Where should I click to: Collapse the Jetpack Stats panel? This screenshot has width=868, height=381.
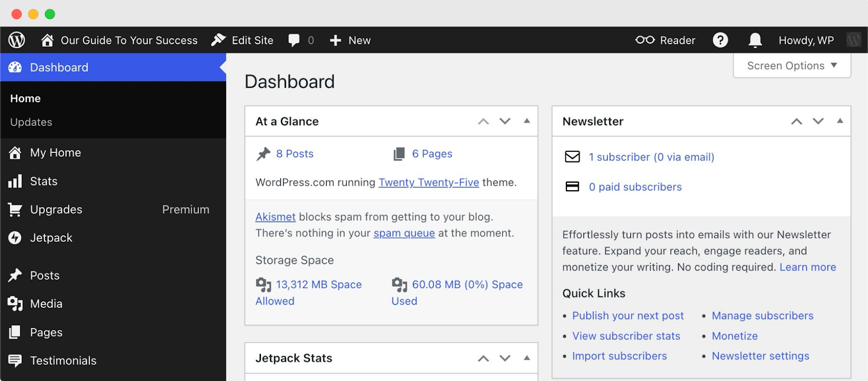pyautogui.click(x=527, y=358)
